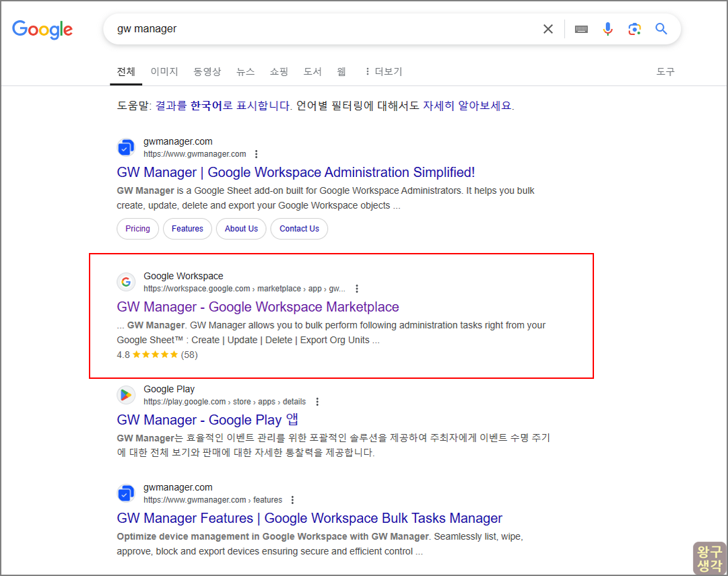The width and height of the screenshot is (728, 576).
Task: Open the on-screen keyboard icon
Action: (581, 29)
